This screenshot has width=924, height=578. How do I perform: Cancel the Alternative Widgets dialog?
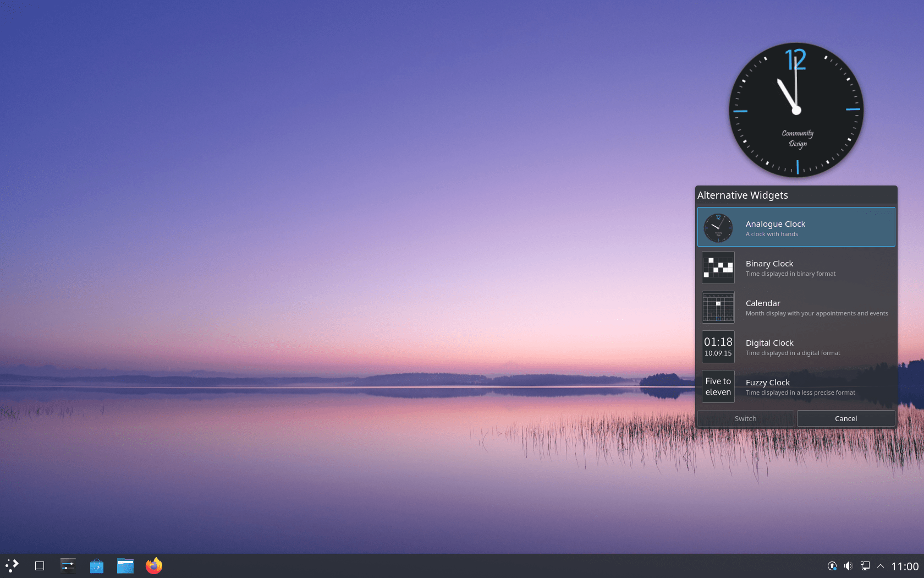pyautogui.click(x=845, y=418)
